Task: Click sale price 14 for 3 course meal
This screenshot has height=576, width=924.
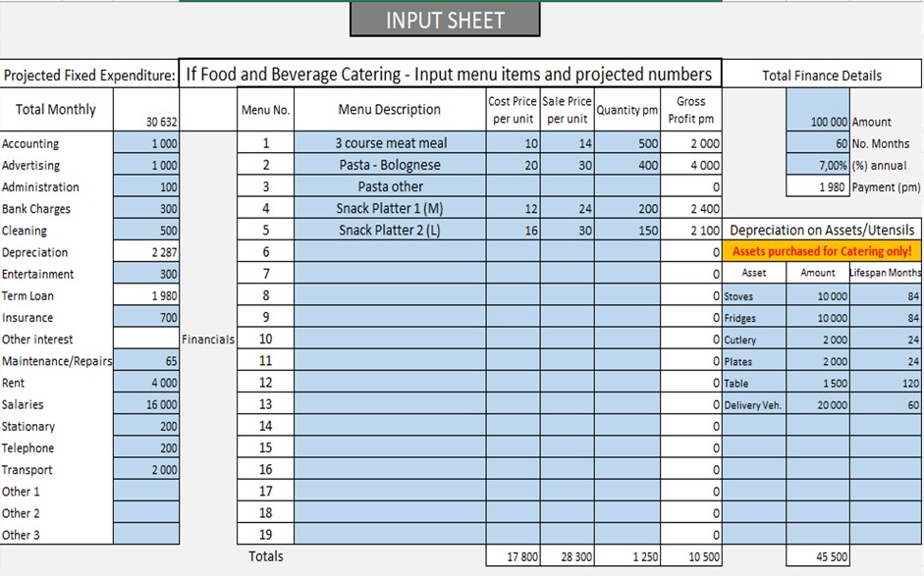Action: (x=567, y=143)
